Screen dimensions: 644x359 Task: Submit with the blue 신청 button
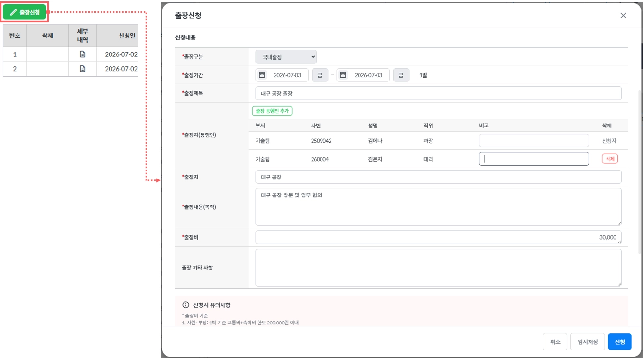[x=620, y=342]
